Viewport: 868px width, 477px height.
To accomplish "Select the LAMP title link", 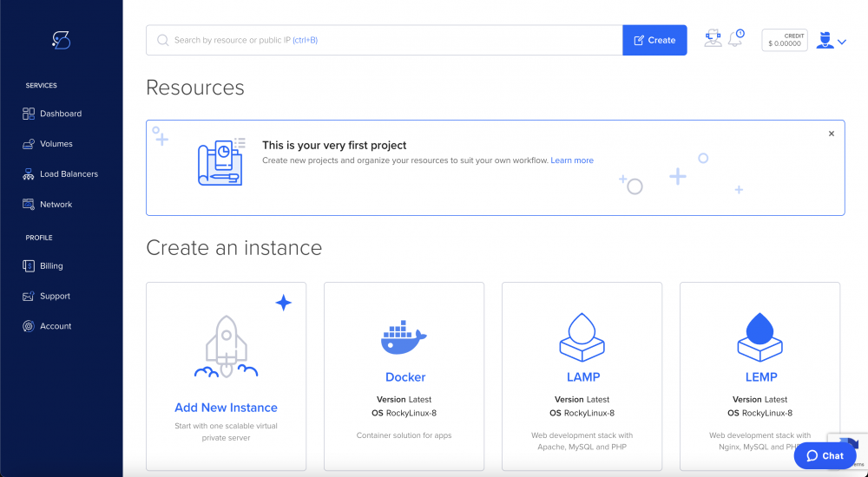I will coord(583,377).
